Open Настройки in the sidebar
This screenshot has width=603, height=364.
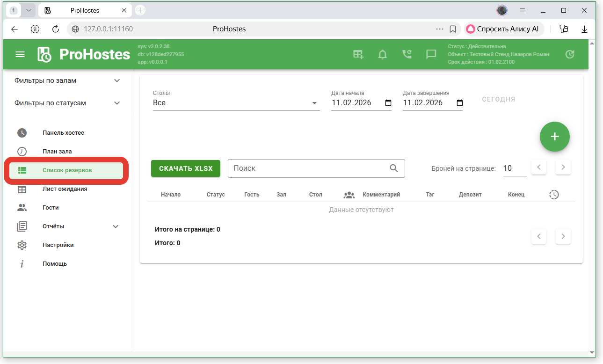point(58,245)
